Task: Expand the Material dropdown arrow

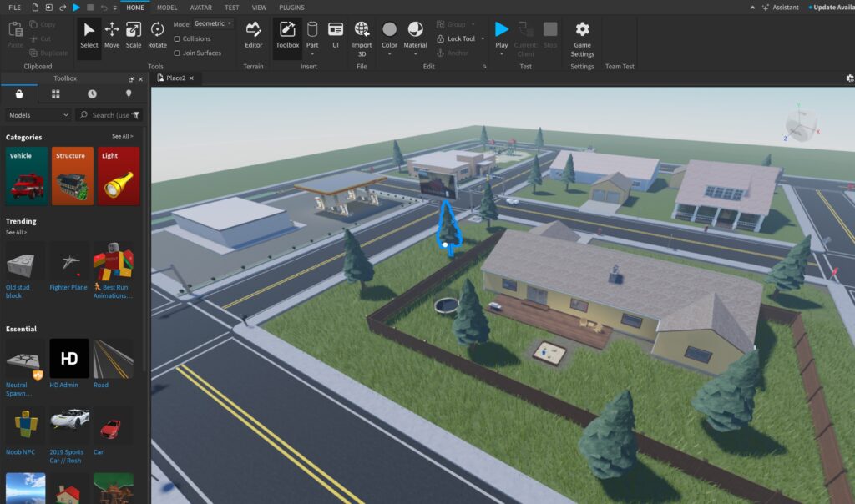Action: pyautogui.click(x=415, y=54)
